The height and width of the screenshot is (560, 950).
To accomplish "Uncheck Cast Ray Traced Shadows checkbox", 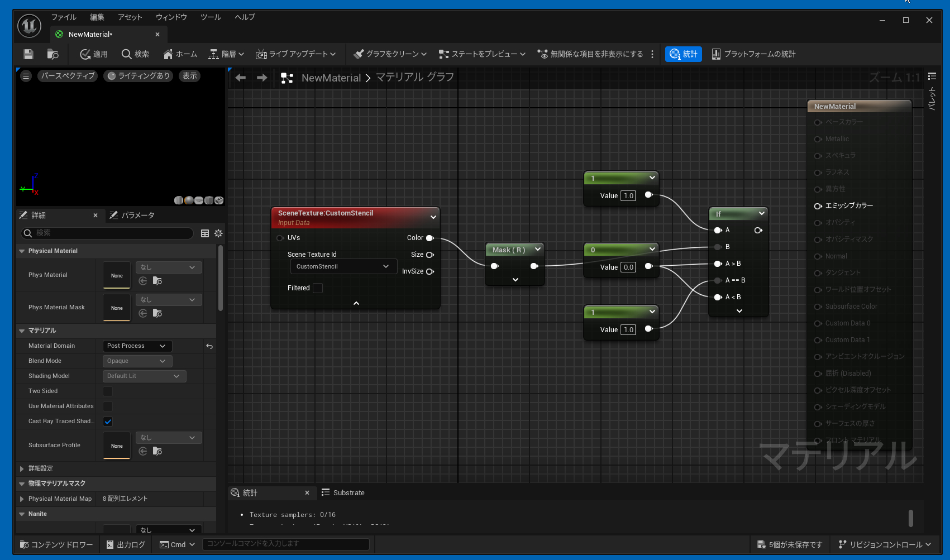I will (x=108, y=422).
